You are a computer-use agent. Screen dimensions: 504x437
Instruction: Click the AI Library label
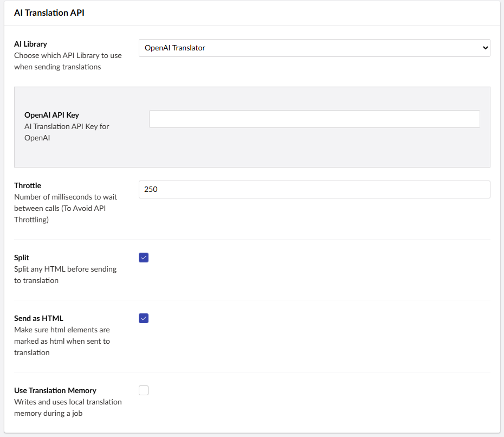coord(30,44)
